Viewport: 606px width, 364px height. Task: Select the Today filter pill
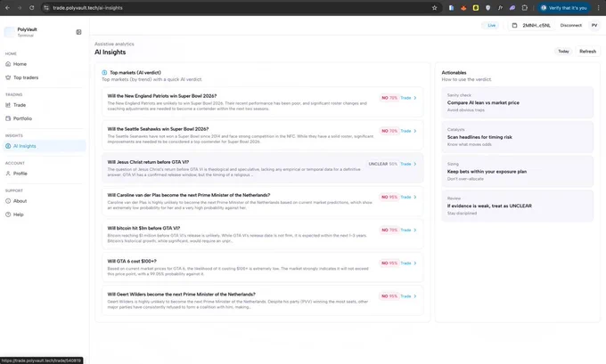[563, 52]
